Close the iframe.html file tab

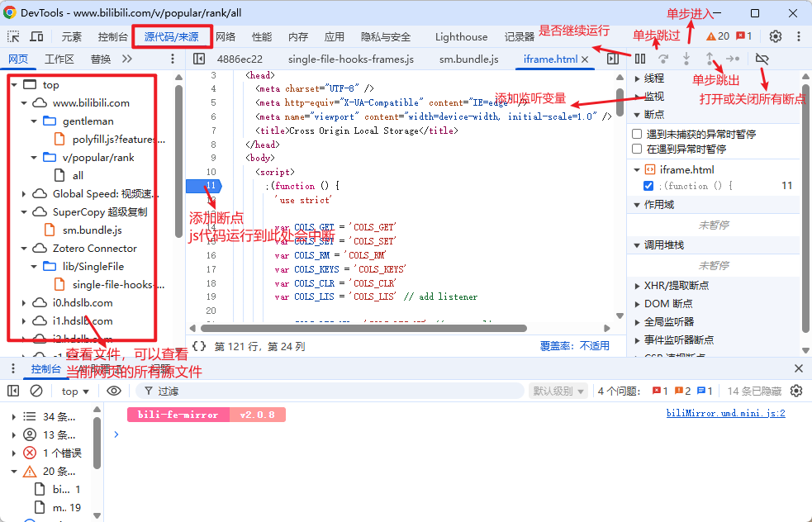click(x=585, y=59)
